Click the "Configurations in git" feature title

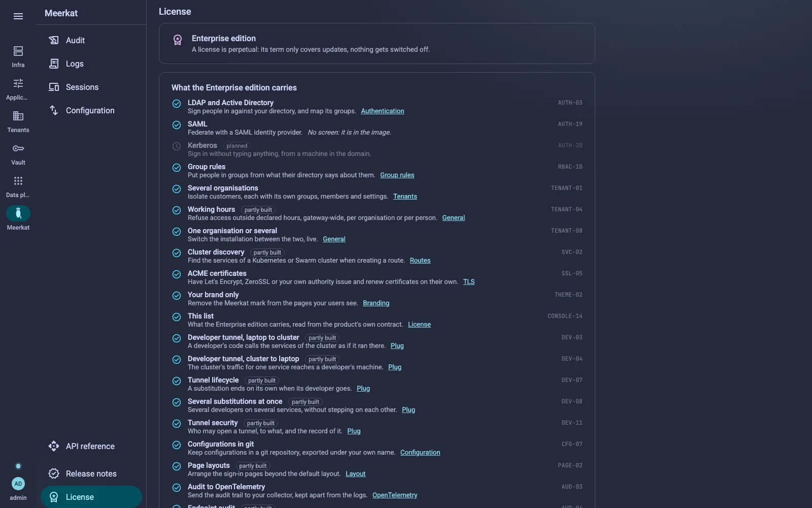point(221,444)
